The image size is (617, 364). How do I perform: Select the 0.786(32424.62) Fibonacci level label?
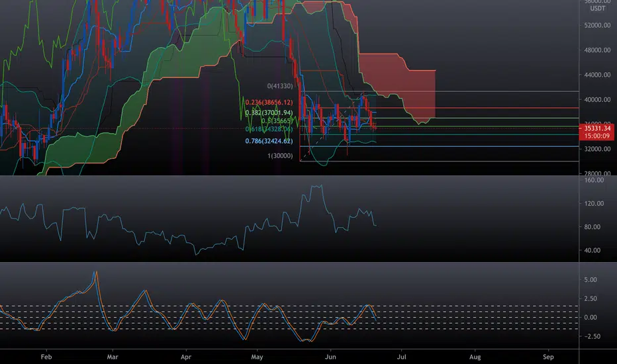point(269,141)
